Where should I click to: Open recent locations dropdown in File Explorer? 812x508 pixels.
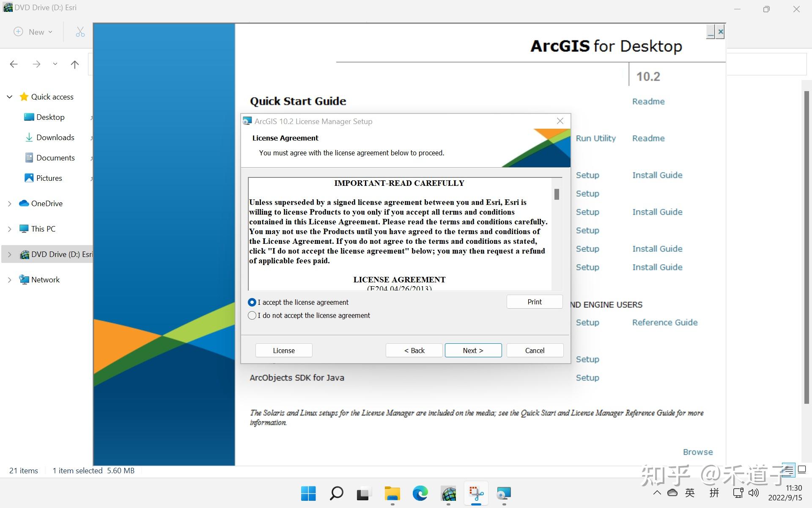tap(55, 64)
